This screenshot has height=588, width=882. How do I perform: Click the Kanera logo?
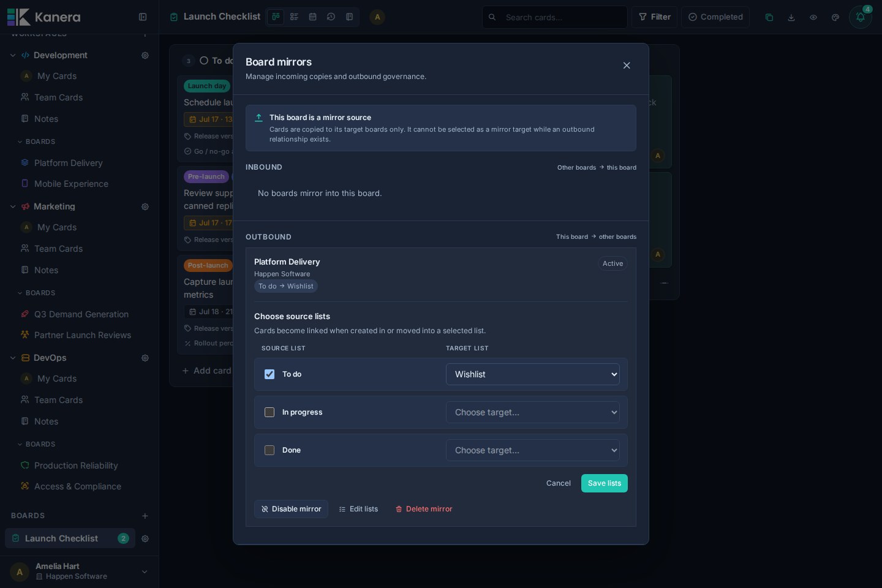[43, 17]
